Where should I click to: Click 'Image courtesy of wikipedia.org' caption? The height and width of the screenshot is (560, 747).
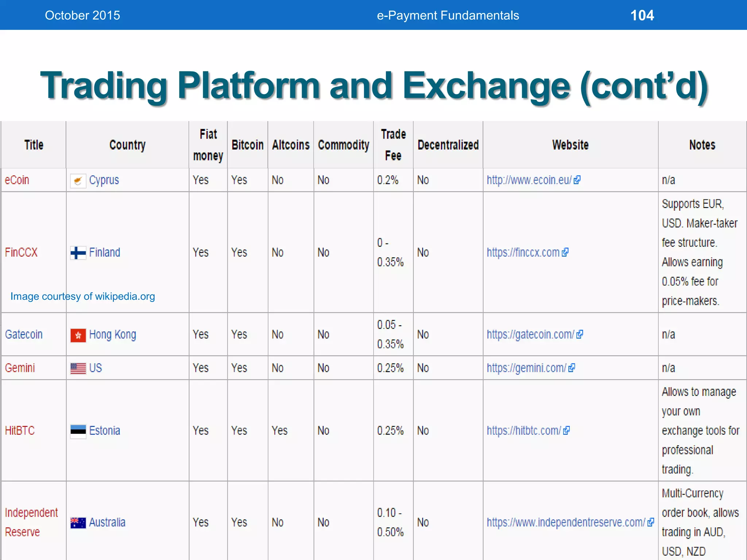coord(83,296)
